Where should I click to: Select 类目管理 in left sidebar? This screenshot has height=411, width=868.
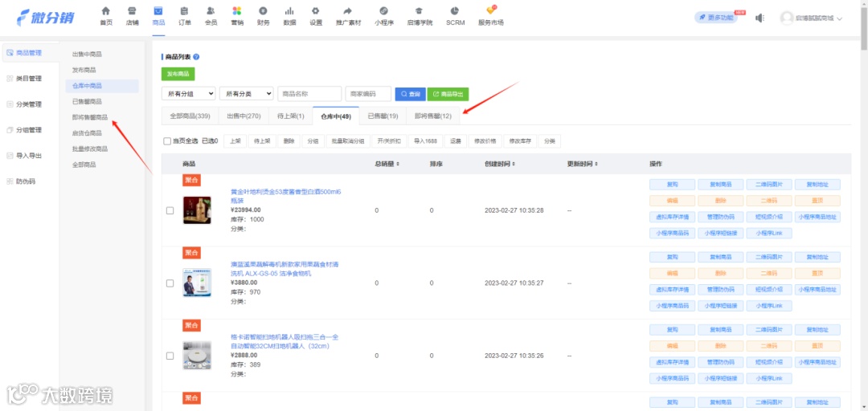(x=30, y=79)
